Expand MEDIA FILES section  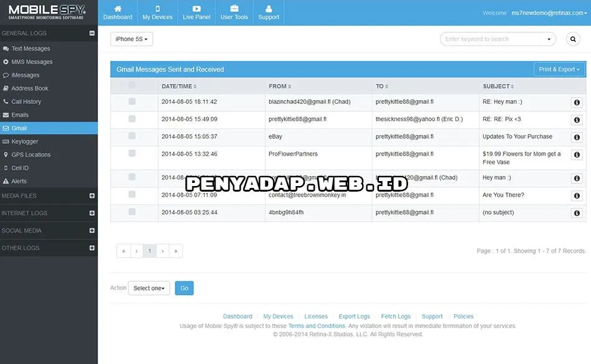pos(92,195)
